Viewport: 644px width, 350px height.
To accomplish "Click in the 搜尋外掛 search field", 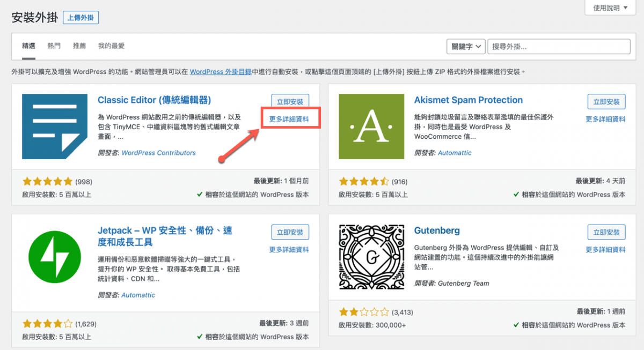I will coord(559,47).
